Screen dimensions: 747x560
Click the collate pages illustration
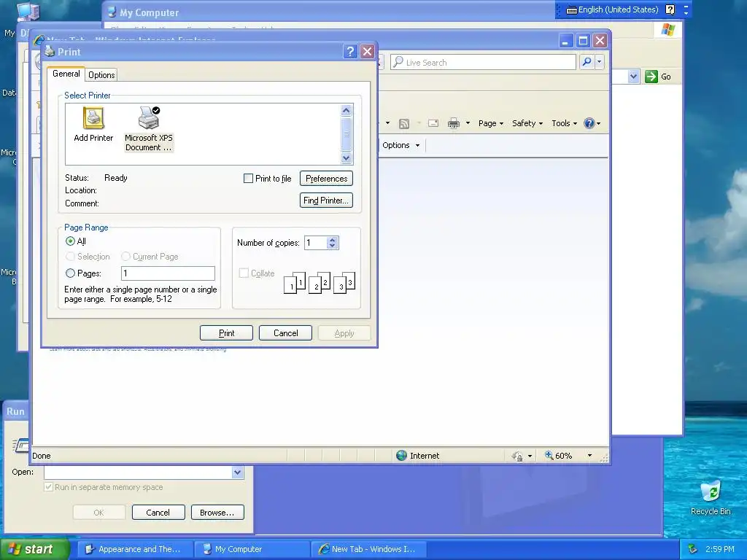[320, 282]
